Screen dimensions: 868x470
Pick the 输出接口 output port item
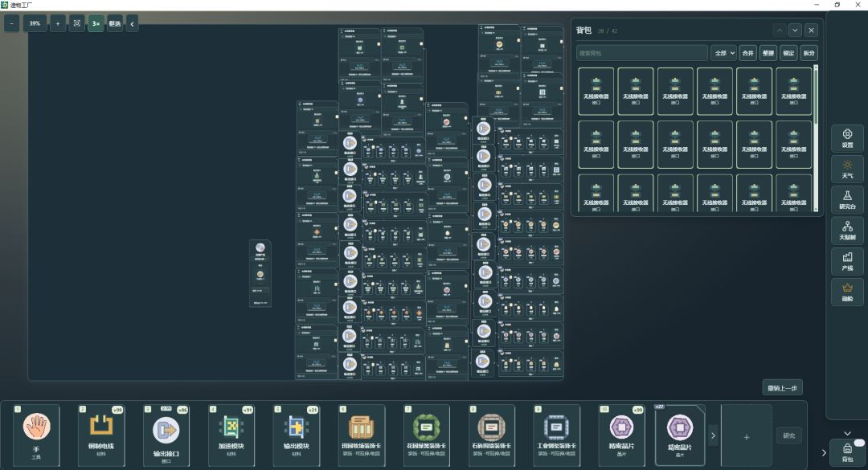click(x=166, y=435)
